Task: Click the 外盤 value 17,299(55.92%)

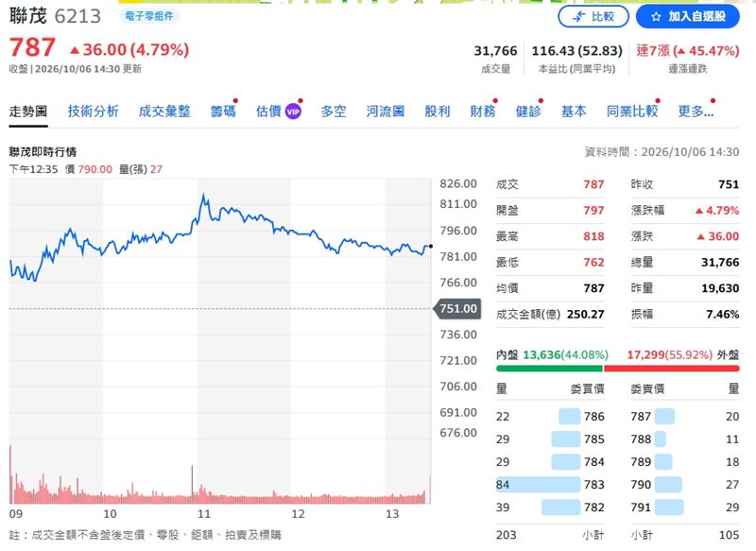Action: (x=669, y=354)
